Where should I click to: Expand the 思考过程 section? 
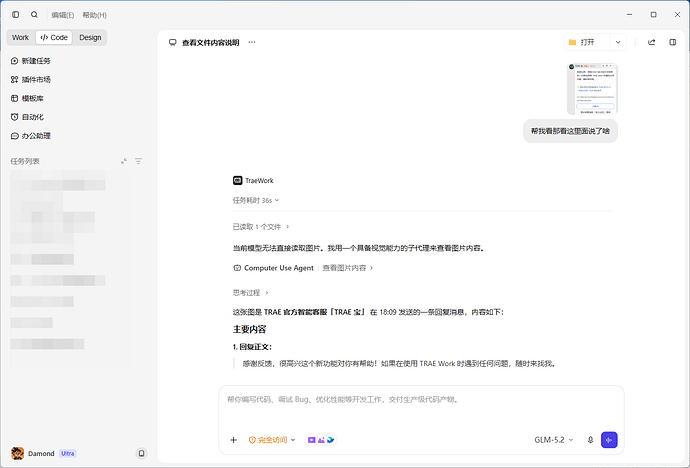[250, 292]
